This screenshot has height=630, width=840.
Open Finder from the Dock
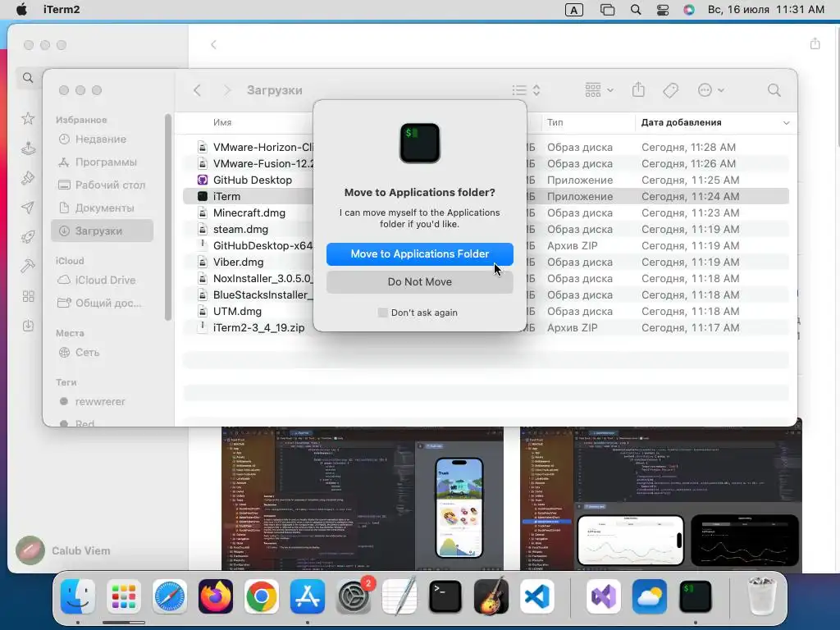tap(78, 596)
